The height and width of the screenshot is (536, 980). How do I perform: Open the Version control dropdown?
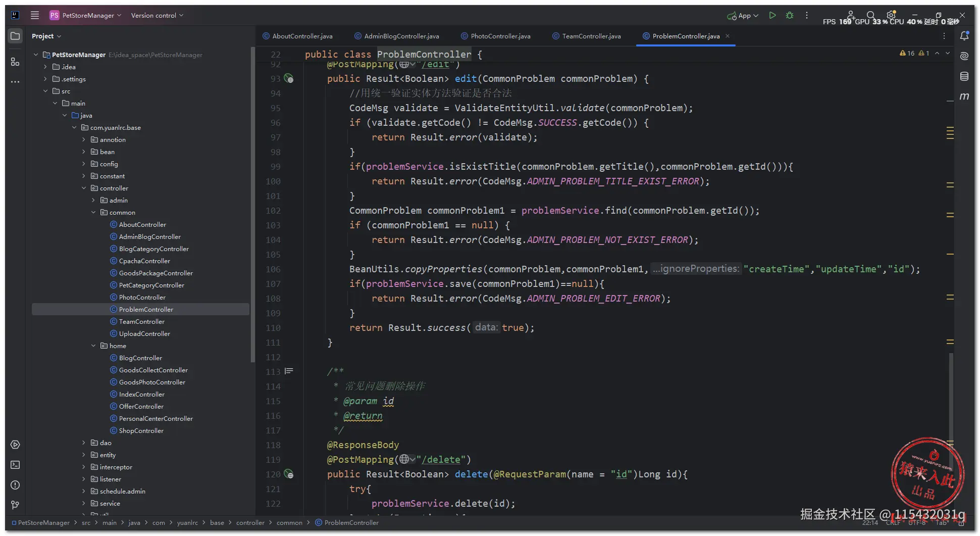pyautogui.click(x=157, y=15)
